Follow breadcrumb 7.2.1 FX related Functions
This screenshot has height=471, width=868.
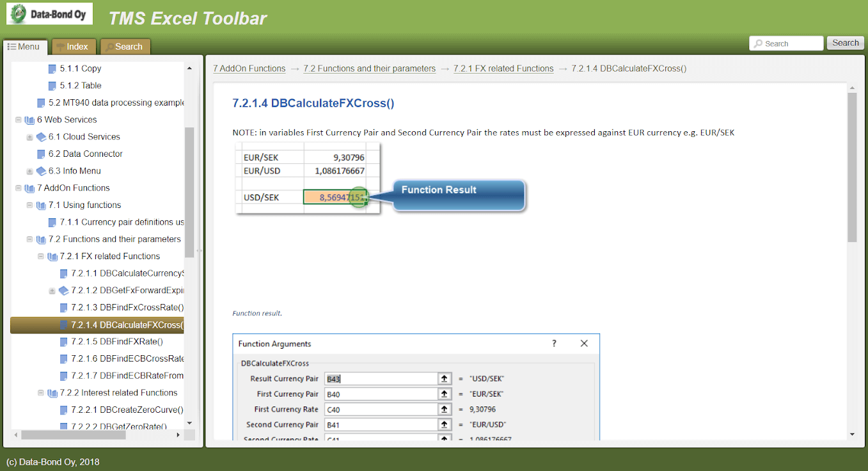click(x=503, y=68)
